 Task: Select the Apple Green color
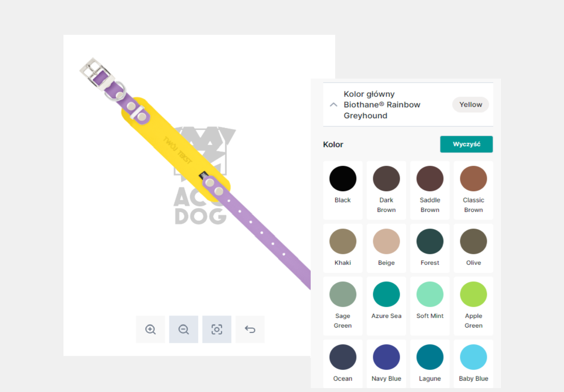(473, 294)
